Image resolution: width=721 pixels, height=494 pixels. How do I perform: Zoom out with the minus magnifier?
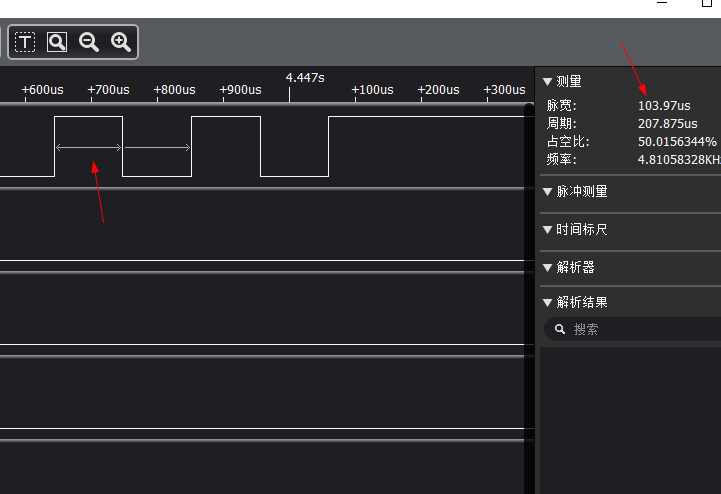89,42
